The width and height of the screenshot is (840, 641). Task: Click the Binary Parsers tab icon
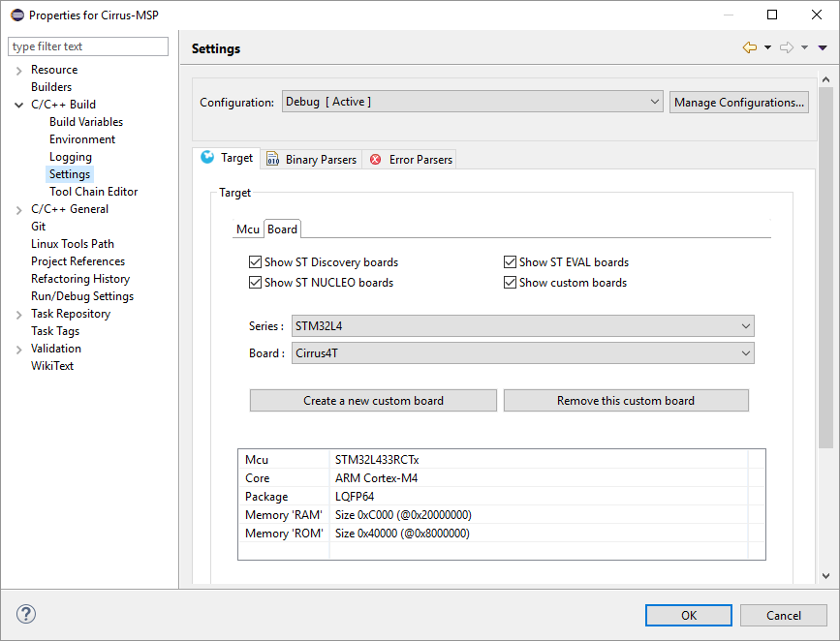(272, 159)
